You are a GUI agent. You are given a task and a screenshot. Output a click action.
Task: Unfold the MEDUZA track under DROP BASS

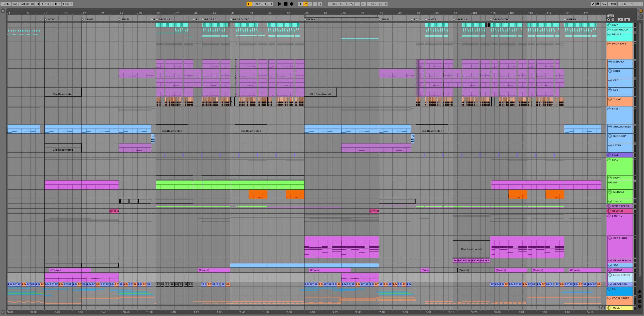(x=610, y=62)
